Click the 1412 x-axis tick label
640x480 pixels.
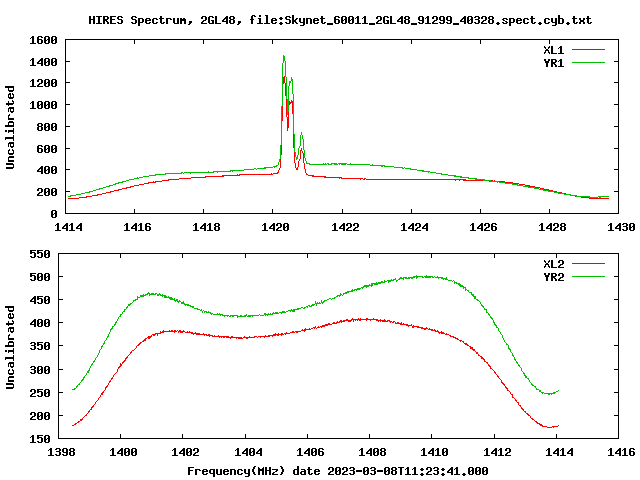point(497,452)
